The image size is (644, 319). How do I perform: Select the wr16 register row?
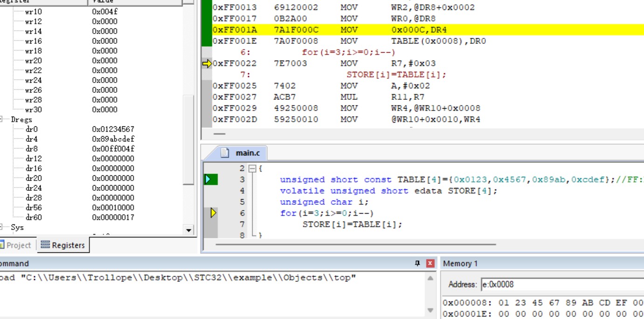point(91,41)
